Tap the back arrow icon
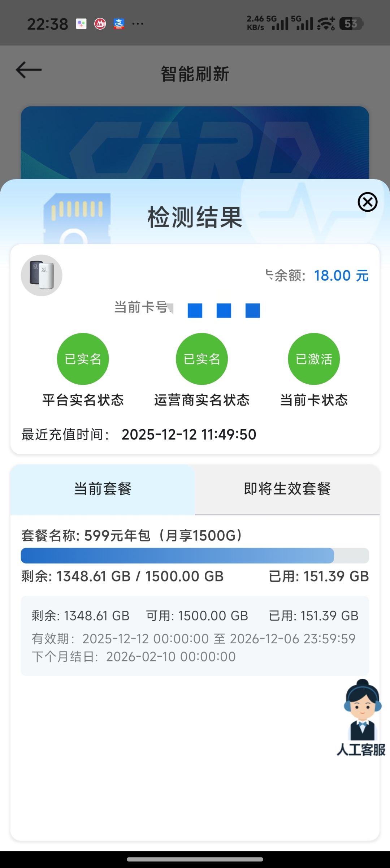 (29, 70)
